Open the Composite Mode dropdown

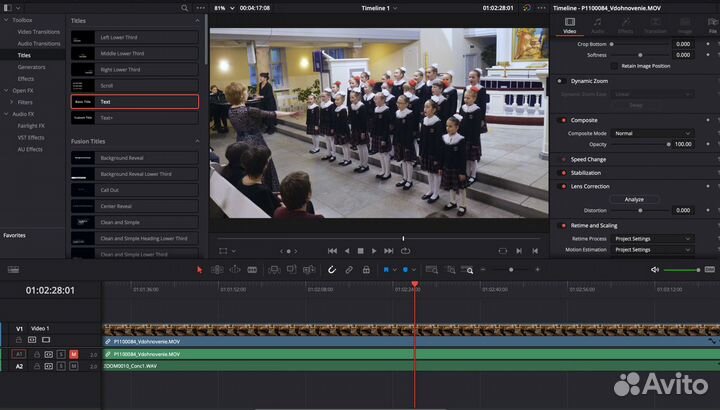(x=652, y=133)
